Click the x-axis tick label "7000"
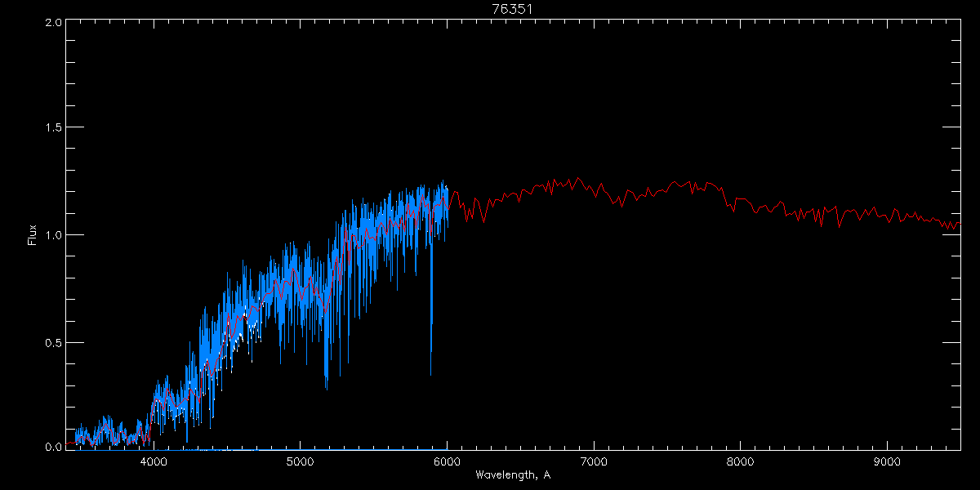 point(594,461)
